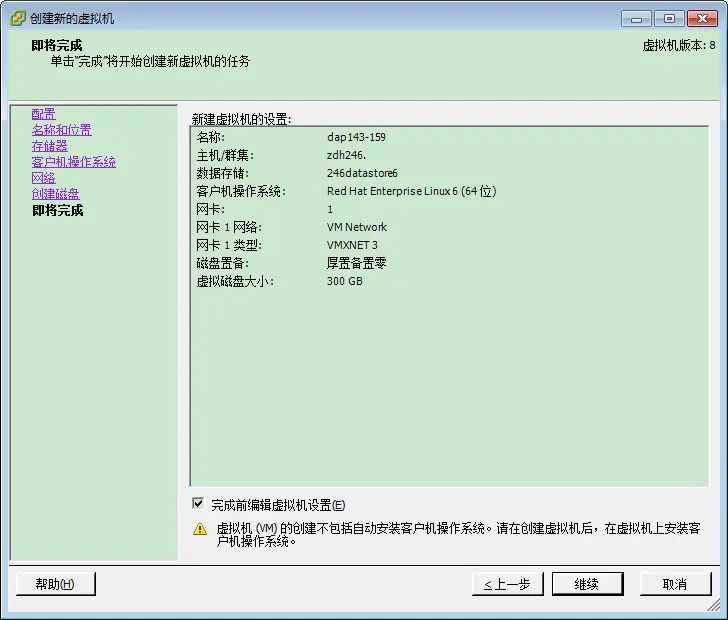Cancel the wizard with 取消
Image resolution: width=728 pixels, height=620 pixels.
676,584
